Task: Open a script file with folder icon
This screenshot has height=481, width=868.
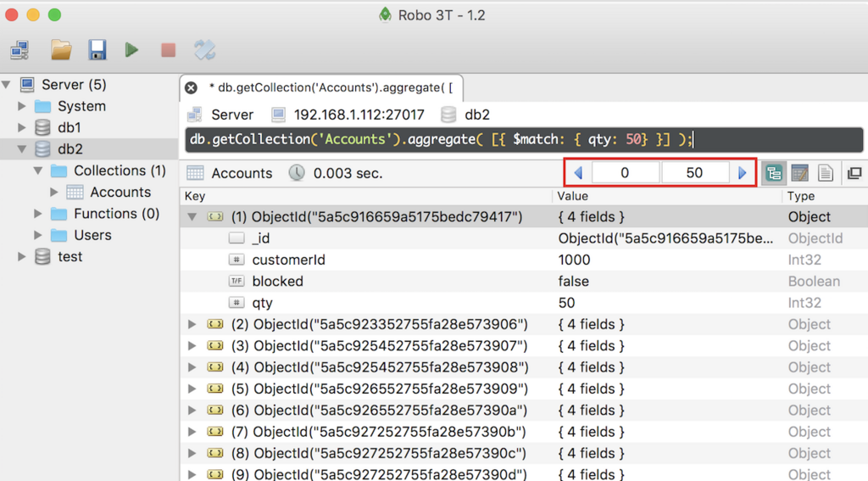Action: (x=61, y=50)
